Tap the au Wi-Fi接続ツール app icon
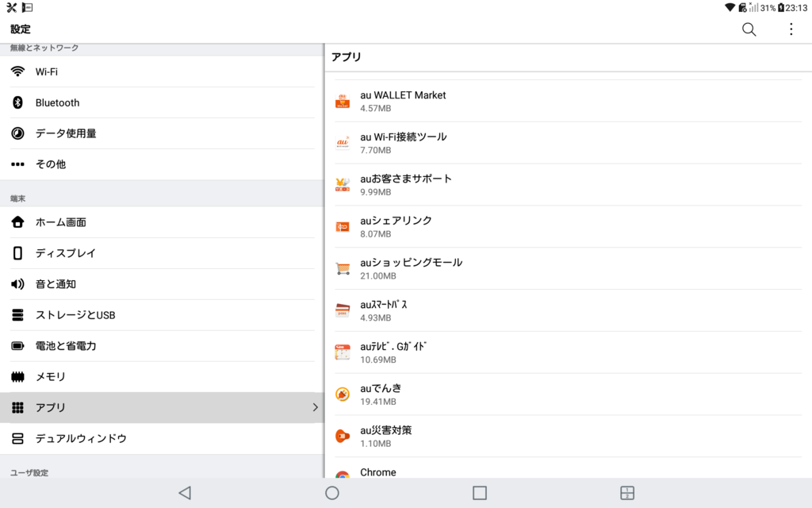This screenshot has width=812, height=508. click(x=343, y=143)
